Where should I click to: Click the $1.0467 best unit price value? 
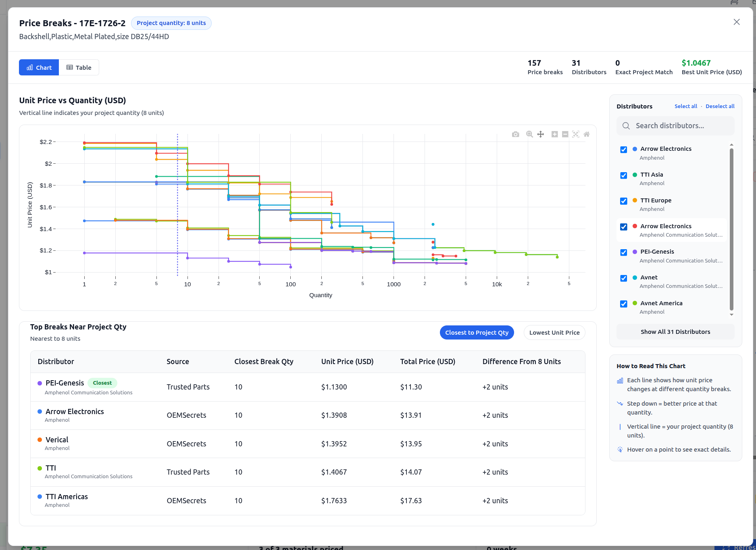click(696, 63)
